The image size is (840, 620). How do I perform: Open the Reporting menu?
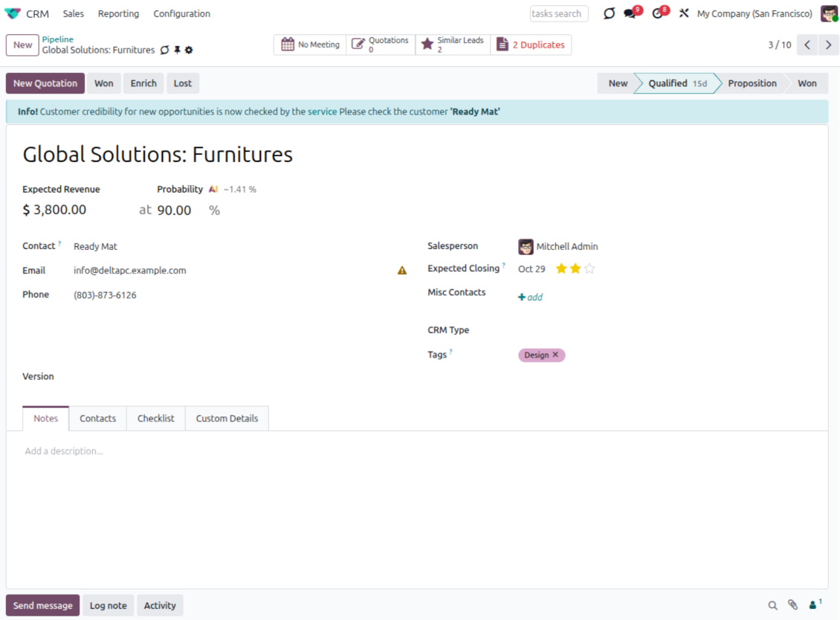pos(118,13)
